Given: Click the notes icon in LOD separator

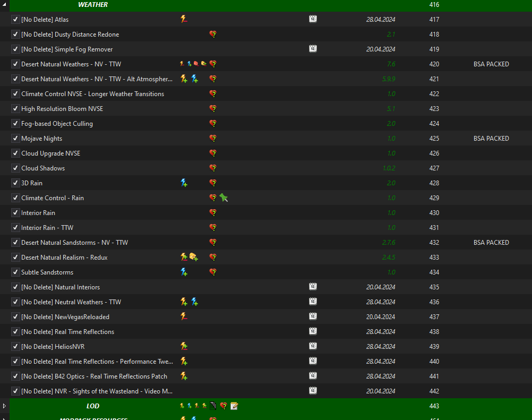Looking at the screenshot, I should pyautogui.click(x=234, y=406).
